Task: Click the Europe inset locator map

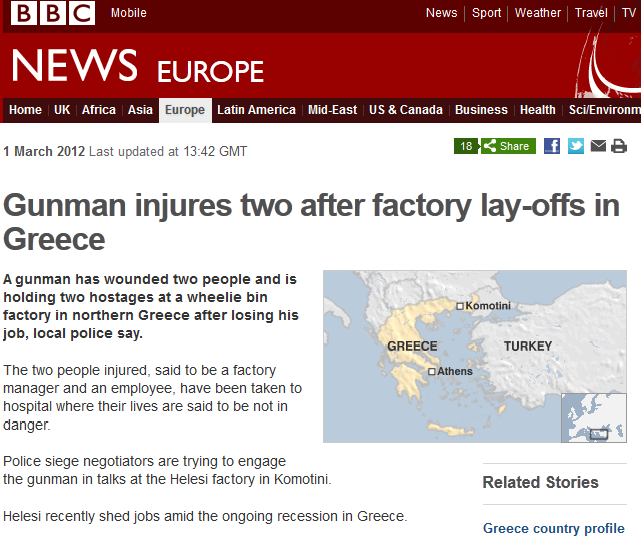Action: point(594,418)
